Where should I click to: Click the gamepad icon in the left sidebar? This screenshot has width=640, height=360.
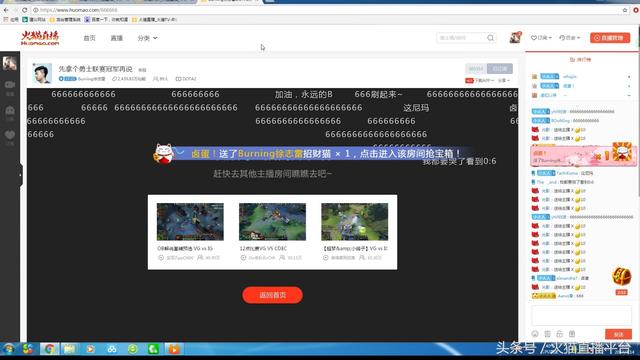(10, 110)
